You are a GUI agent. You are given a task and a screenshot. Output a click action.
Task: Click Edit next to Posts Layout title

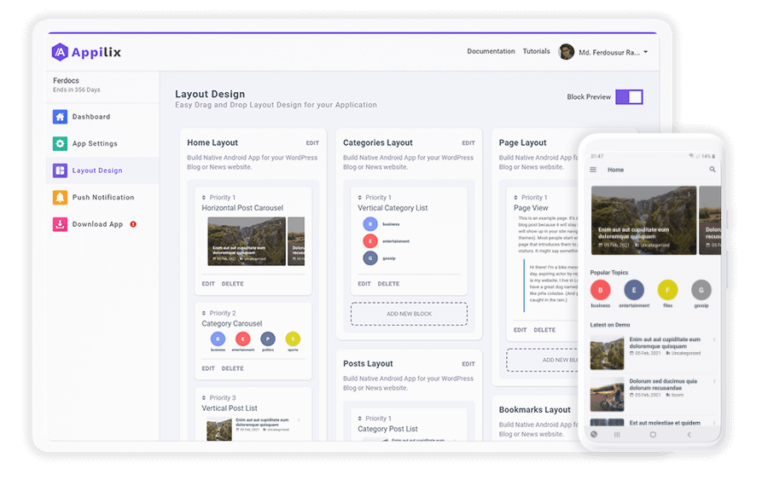point(468,364)
